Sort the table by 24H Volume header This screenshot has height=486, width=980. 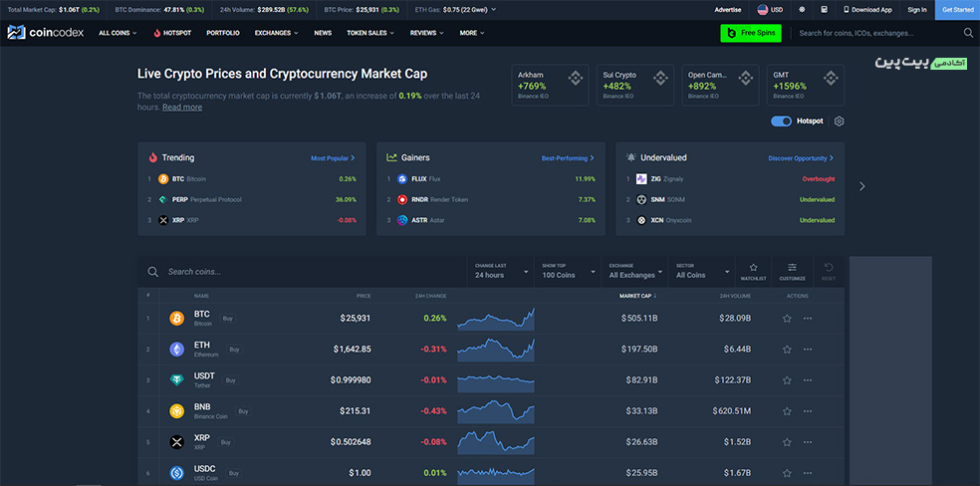coord(735,296)
